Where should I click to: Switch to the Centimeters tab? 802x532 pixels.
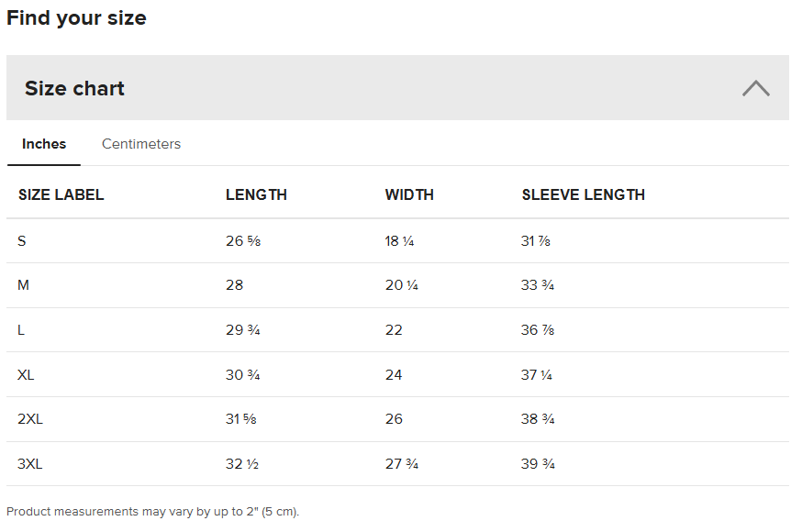click(141, 144)
